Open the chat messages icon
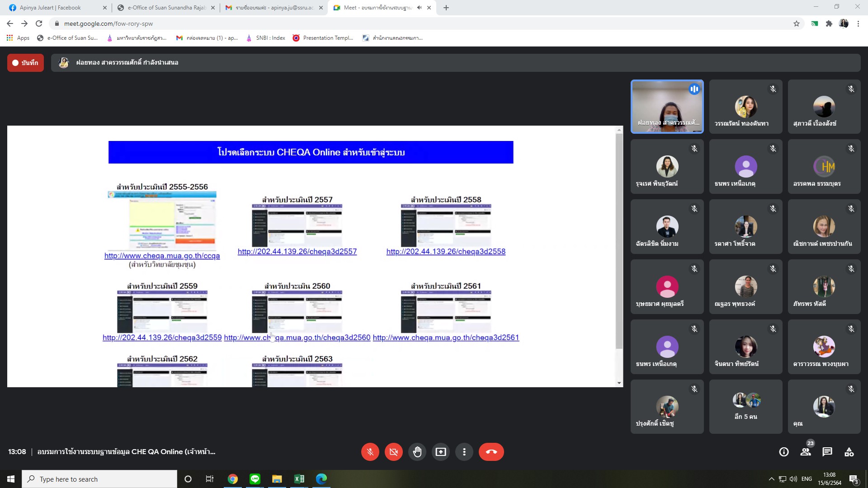The image size is (868, 488). click(x=827, y=452)
